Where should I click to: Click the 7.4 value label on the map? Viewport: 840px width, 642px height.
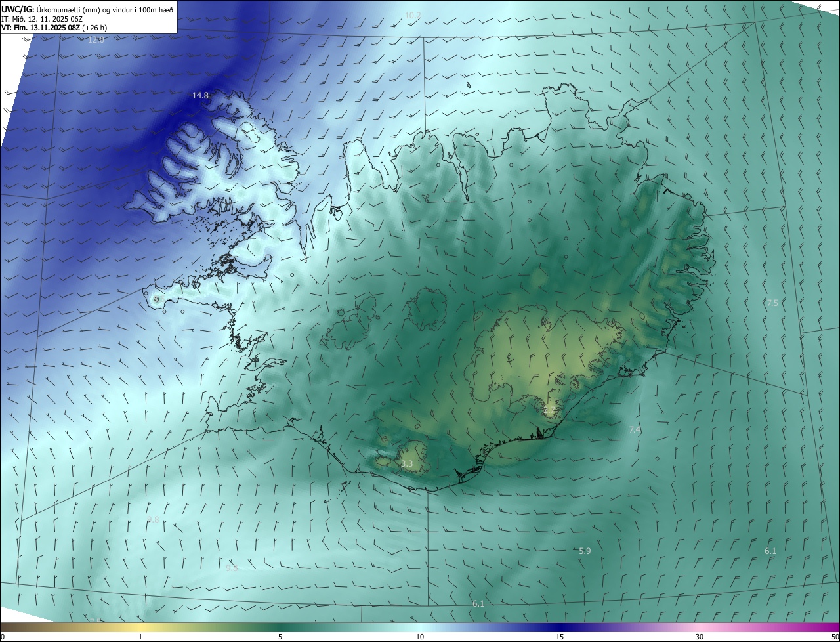coord(635,429)
